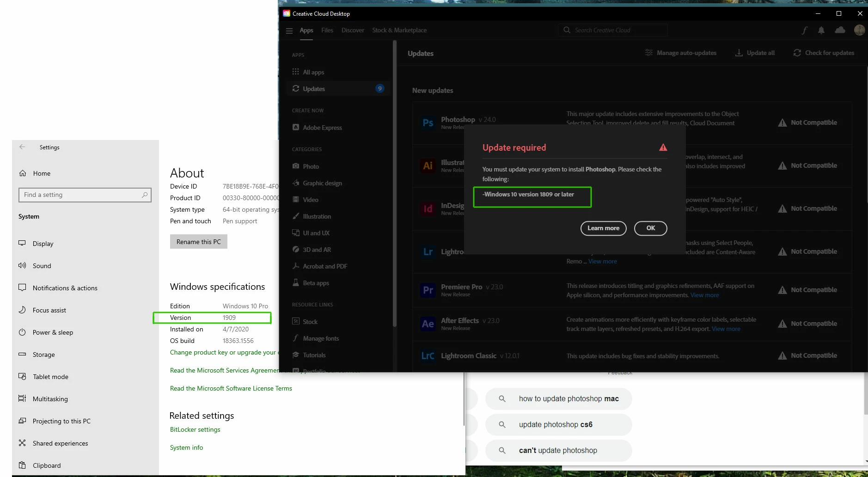
Task: Click the Search Creative Cloud field
Action: pos(613,30)
